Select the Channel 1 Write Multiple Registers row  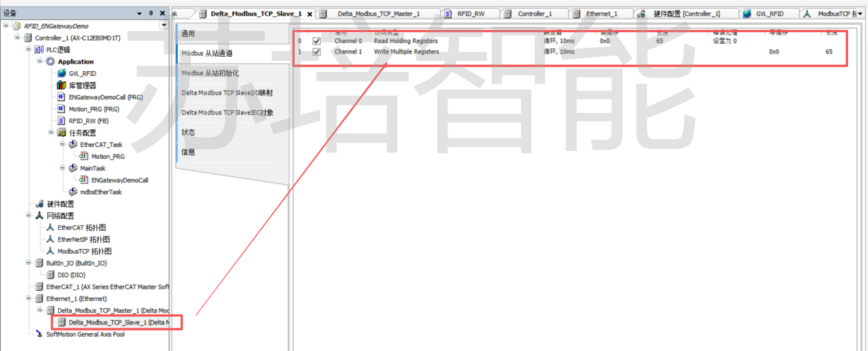(406, 52)
